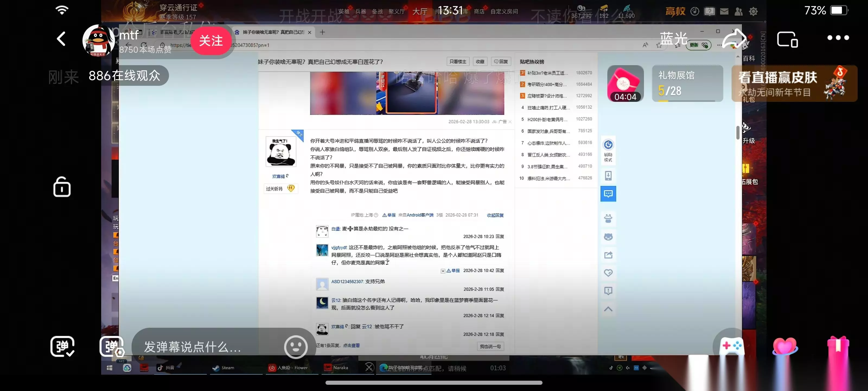
Task: Toggle the screen lock icon
Action: [62, 187]
